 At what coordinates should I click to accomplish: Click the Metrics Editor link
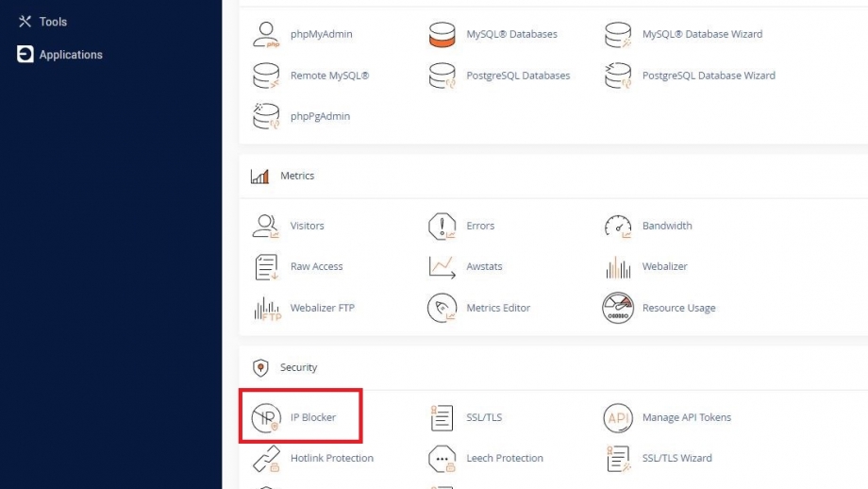click(x=498, y=308)
